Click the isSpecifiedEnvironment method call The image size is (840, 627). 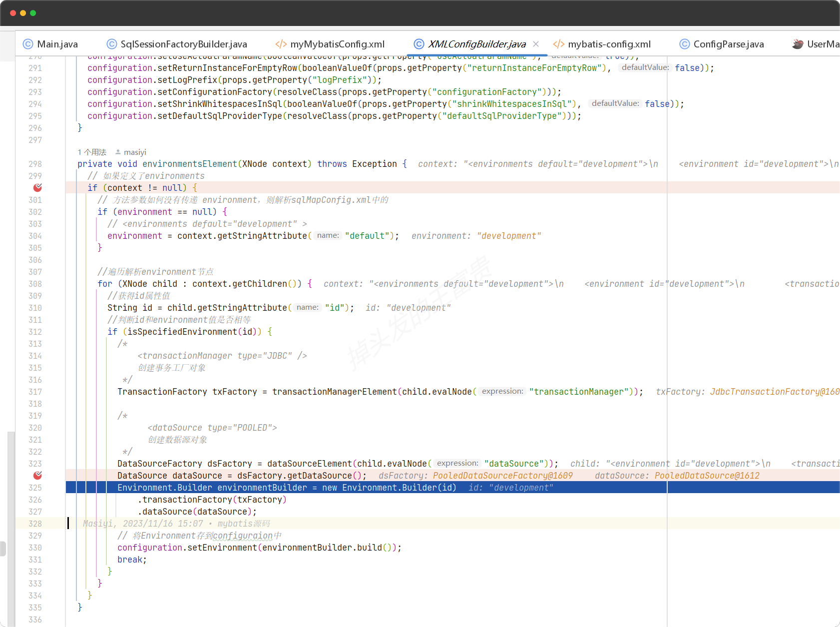(182, 332)
